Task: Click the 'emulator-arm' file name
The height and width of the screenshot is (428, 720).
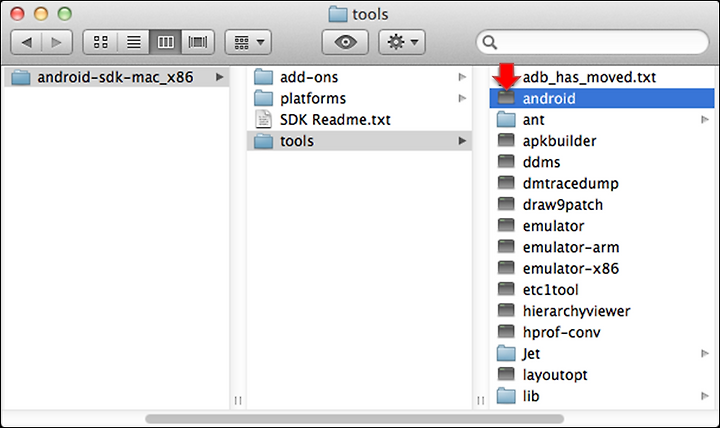Action: point(571,248)
